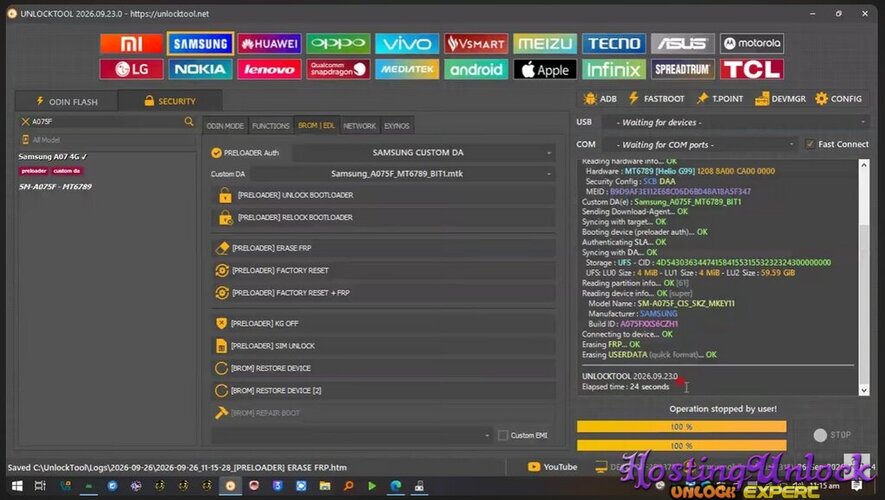Run PRELOADER Relock Bootloader
Screen dimensions: 885x500
pyautogui.click(x=384, y=217)
